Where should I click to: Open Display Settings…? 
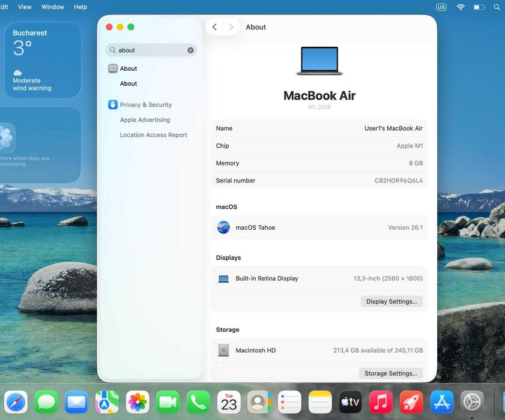(392, 301)
